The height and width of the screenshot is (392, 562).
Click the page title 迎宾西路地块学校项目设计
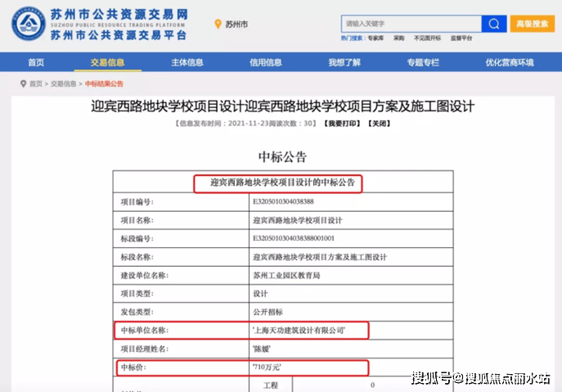(x=283, y=106)
